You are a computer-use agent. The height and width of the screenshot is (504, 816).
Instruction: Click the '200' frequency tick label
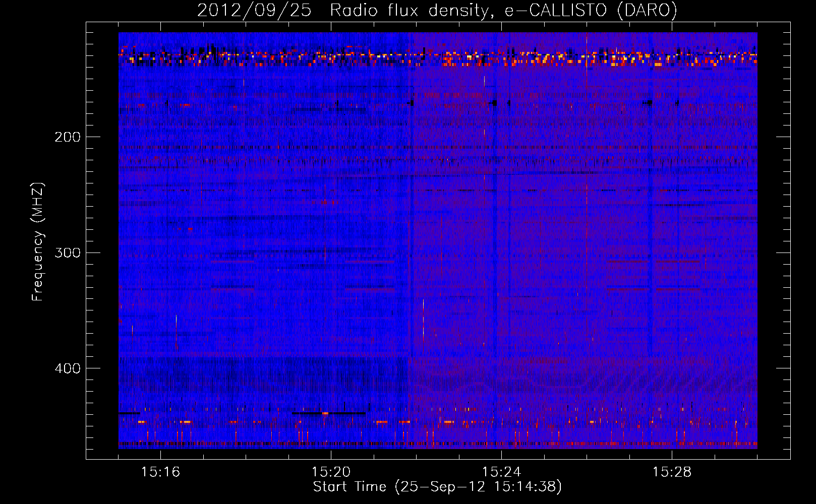click(68, 137)
